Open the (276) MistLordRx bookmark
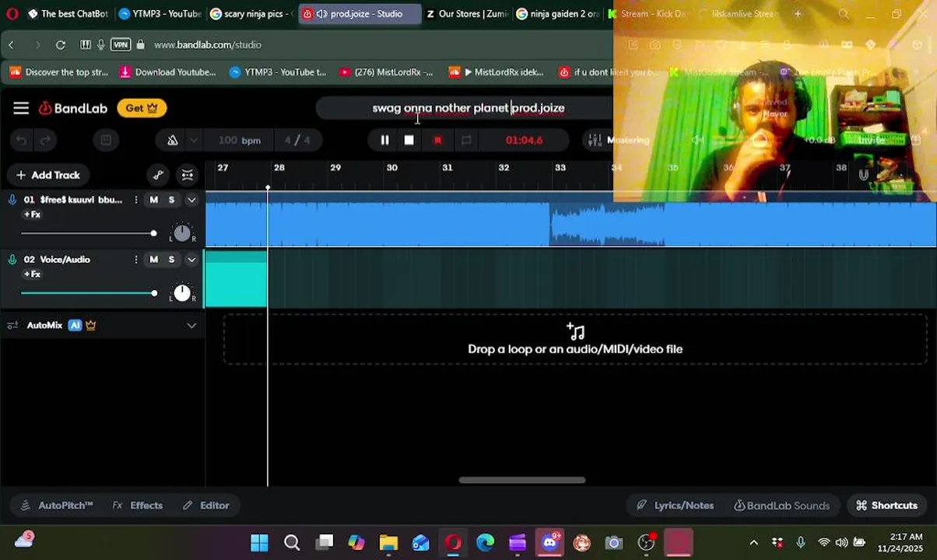Image resolution: width=937 pixels, height=560 pixels. click(386, 72)
